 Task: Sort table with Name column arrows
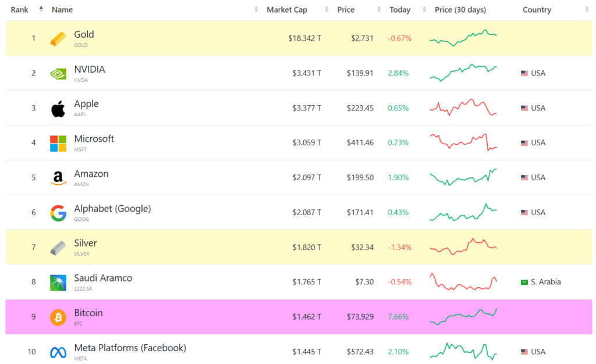click(x=256, y=9)
